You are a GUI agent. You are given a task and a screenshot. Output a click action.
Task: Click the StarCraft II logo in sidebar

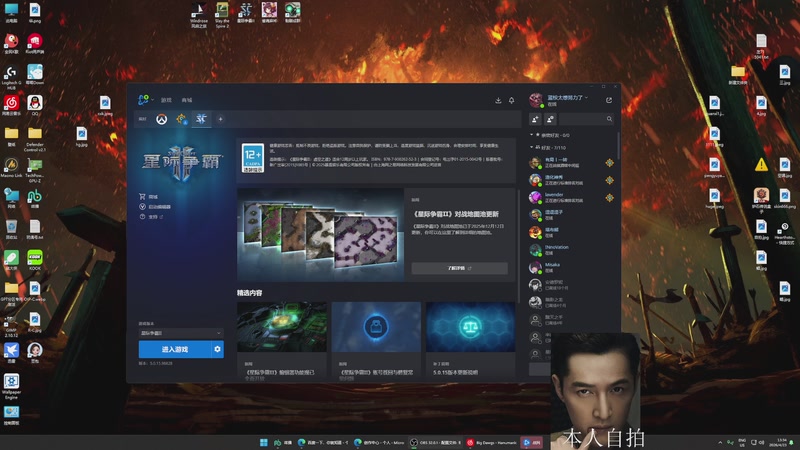point(182,163)
